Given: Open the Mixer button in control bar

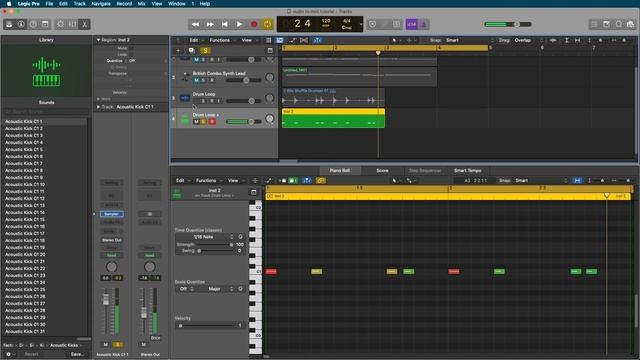Looking at the screenshot, I should coord(72,24).
